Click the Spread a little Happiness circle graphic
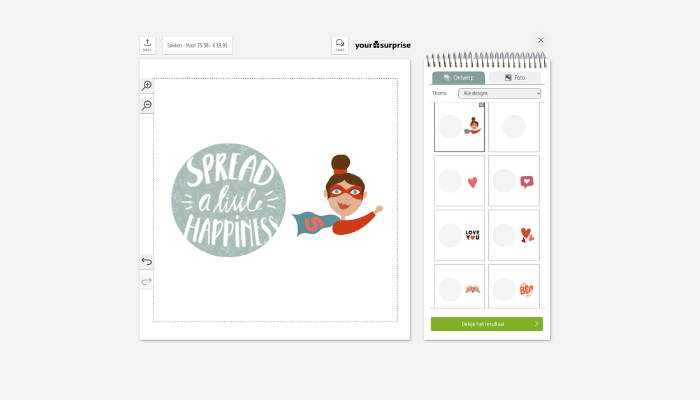The height and width of the screenshot is (400, 700). tap(228, 200)
